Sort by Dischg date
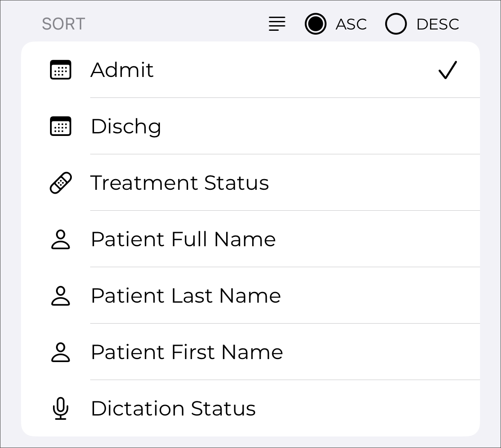This screenshot has height=448, width=501. 126,127
